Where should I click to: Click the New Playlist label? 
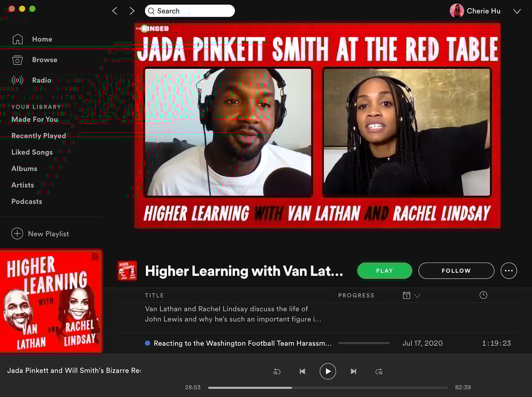tap(49, 234)
